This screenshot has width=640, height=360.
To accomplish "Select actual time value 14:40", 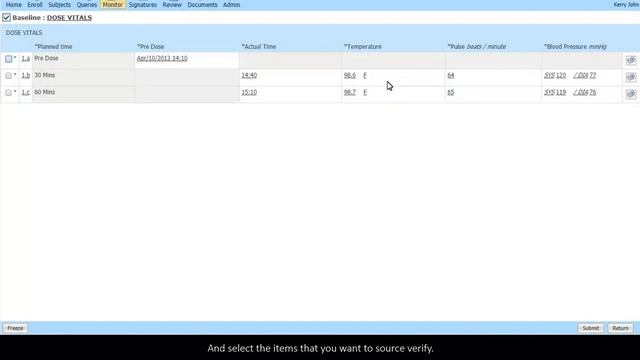I will pyautogui.click(x=249, y=76).
